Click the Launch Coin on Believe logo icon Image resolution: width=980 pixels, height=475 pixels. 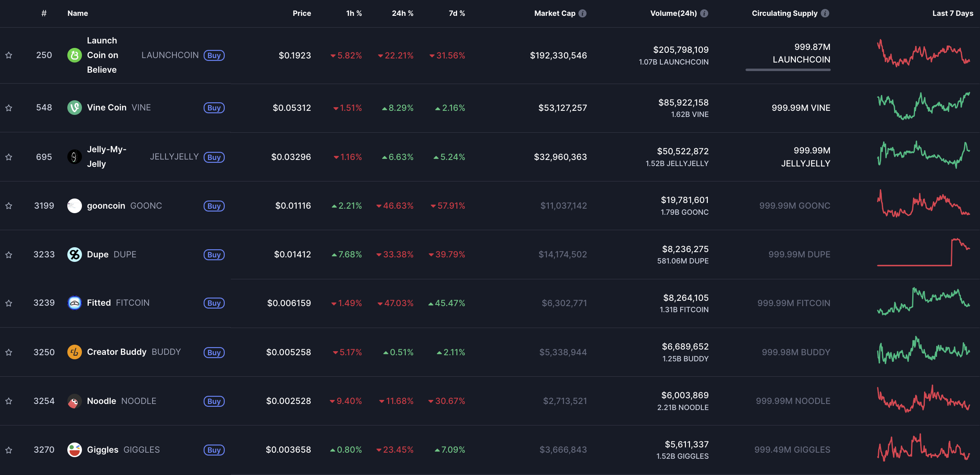[x=74, y=55]
